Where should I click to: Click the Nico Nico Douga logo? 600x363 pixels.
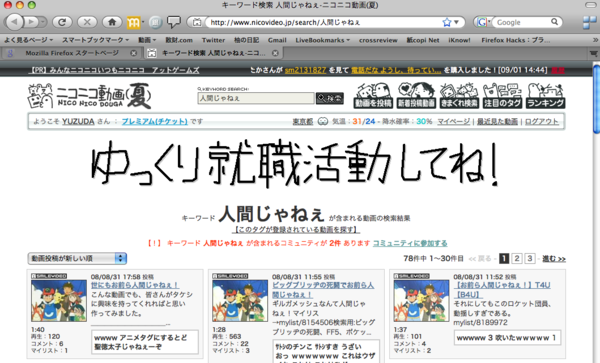pyautogui.click(x=89, y=96)
